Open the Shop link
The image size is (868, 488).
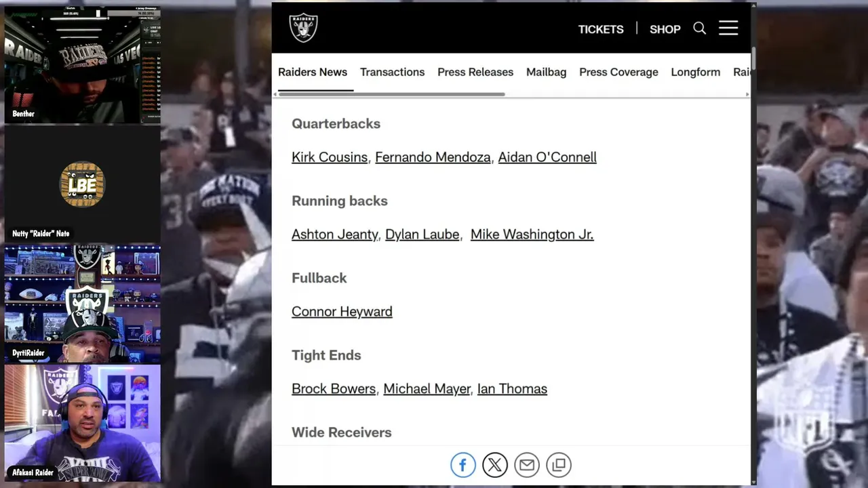coord(665,29)
